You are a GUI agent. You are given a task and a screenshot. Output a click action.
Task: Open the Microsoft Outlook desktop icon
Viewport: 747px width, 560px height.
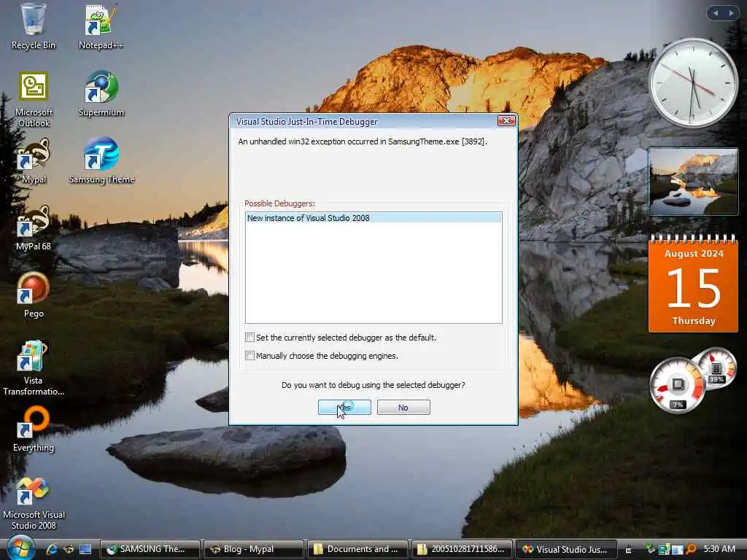(x=34, y=99)
